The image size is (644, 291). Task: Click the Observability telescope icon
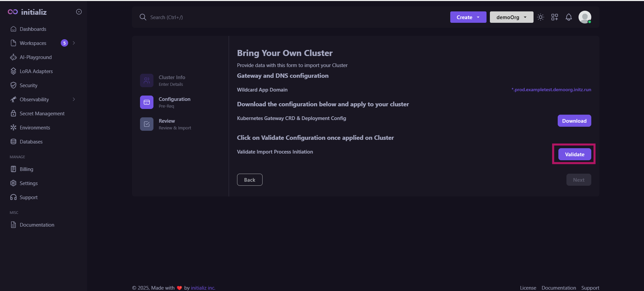coord(13,100)
